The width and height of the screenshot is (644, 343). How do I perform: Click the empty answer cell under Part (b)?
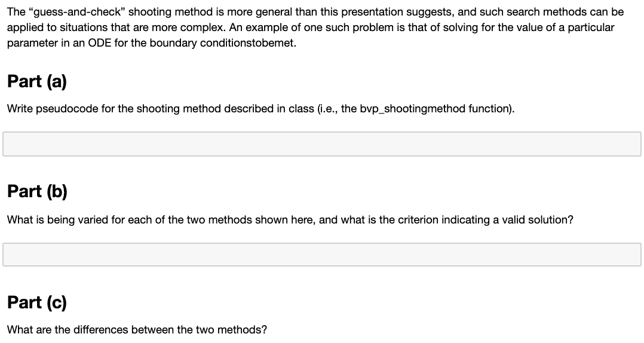click(x=322, y=255)
